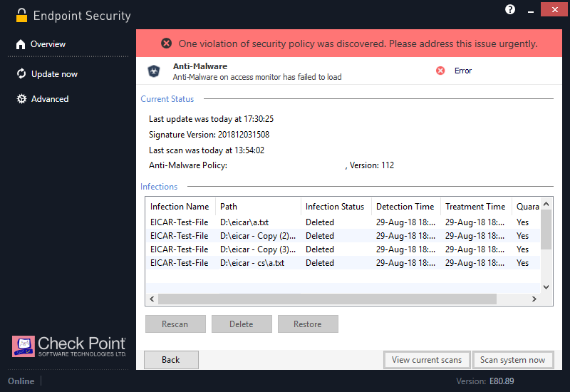Viewport: 570px width, 392px height.
Task: Click the horizontal scrollbar thumb
Action: [327, 299]
